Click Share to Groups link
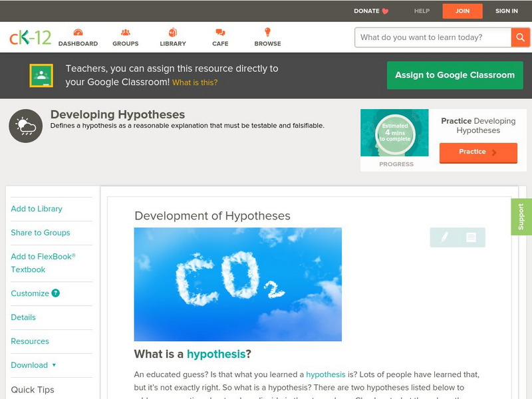The width and height of the screenshot is (532, 399). click(41, 233)
